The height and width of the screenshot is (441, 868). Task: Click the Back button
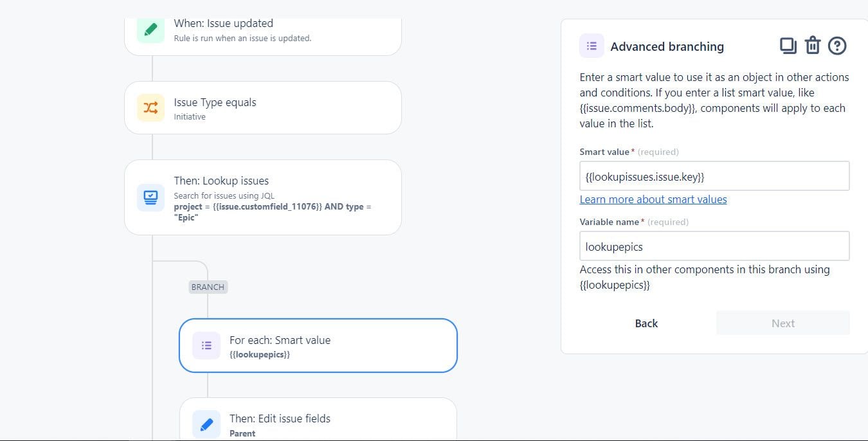646,323
